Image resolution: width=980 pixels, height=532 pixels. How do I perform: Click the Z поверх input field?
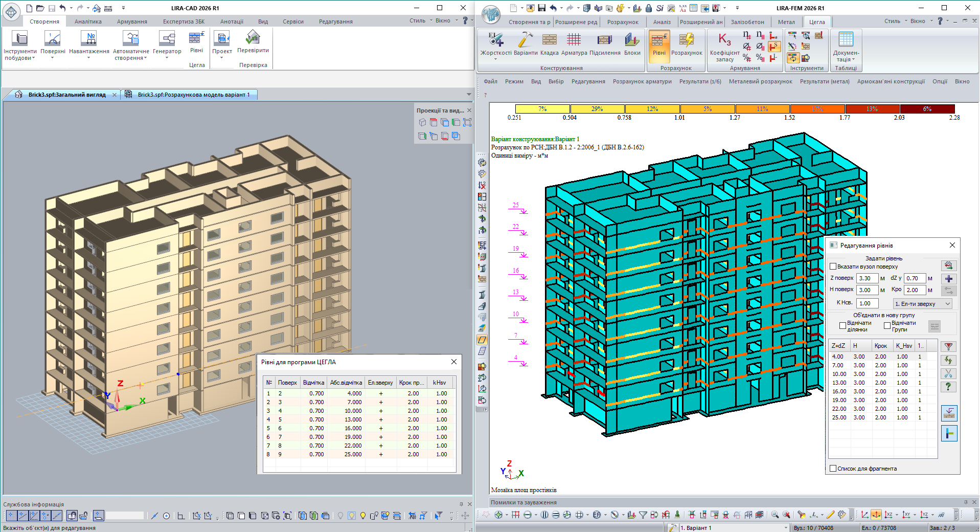click(x=867, y=278)
